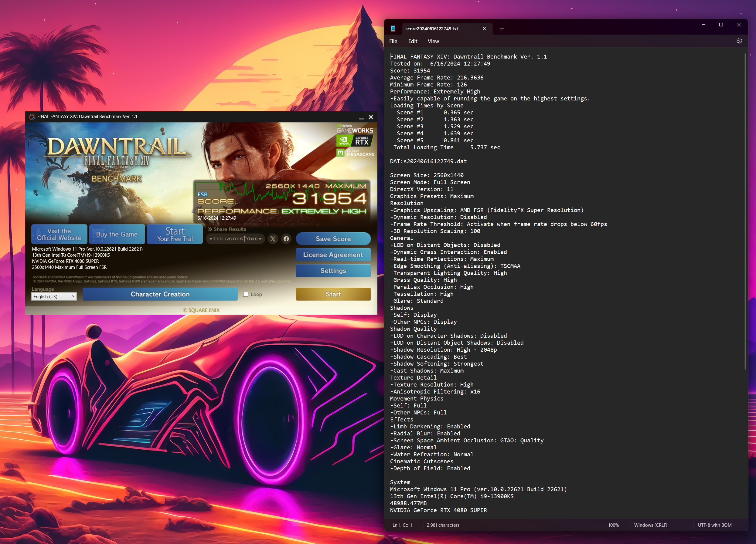This screenshot has width=756, height=544.
Task: Click the Save Score button
Action: [333, 239]
